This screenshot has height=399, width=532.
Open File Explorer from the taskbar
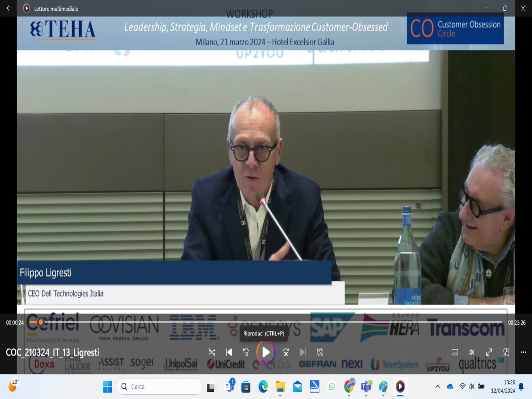pos(280,387)
